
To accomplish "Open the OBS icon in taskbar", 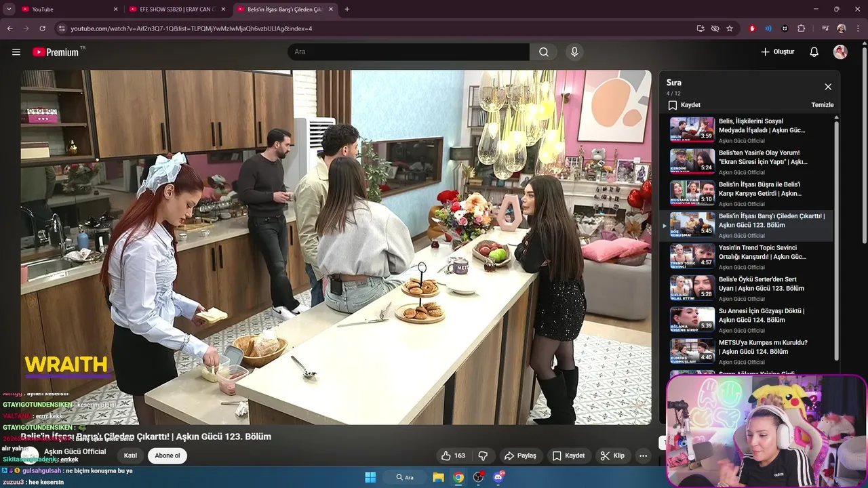I will click(x=479, y=477).
